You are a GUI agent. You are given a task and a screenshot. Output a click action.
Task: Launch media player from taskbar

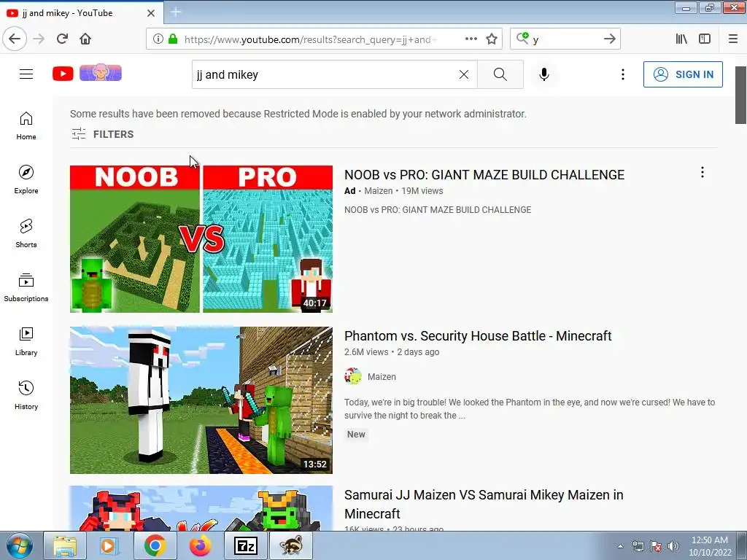point(108,545)
